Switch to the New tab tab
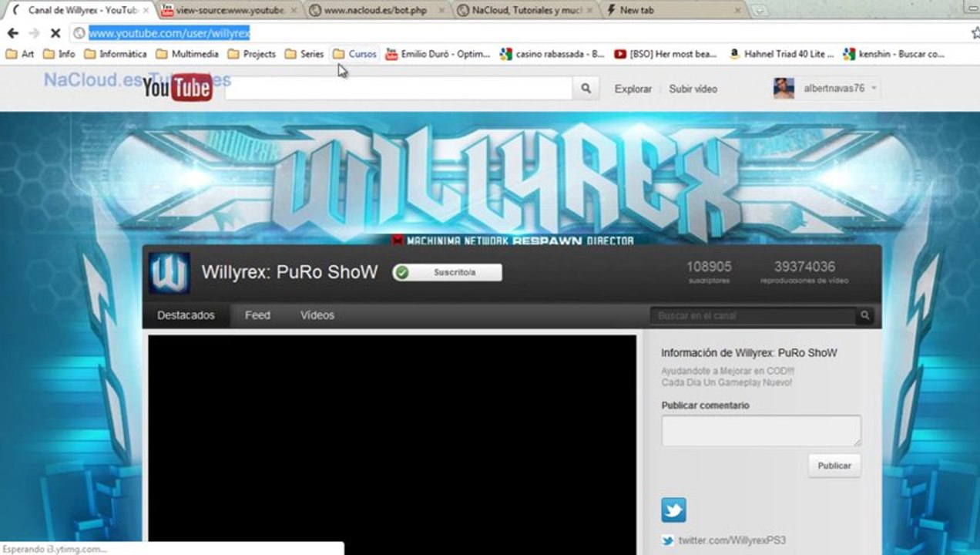Image resolution: width=980 pixels, height=555 pixels. coord(672,10)
